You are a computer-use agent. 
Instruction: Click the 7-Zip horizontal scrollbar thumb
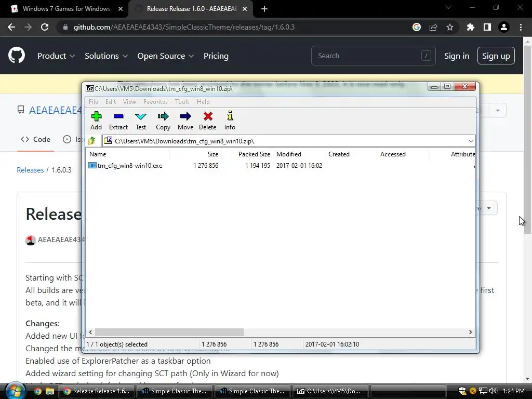[169, 332]
